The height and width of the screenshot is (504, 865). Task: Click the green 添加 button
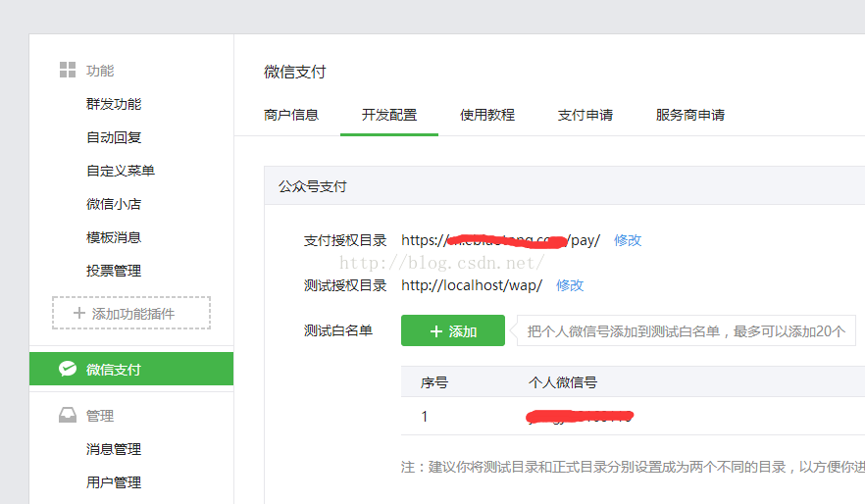pos(453,330)
